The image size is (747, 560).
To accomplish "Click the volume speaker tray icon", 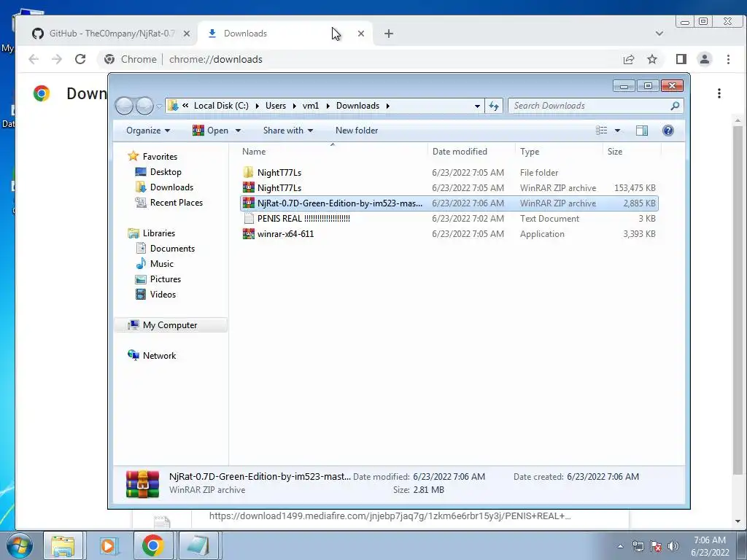I will pyautogui.click(x=673, y=546).
